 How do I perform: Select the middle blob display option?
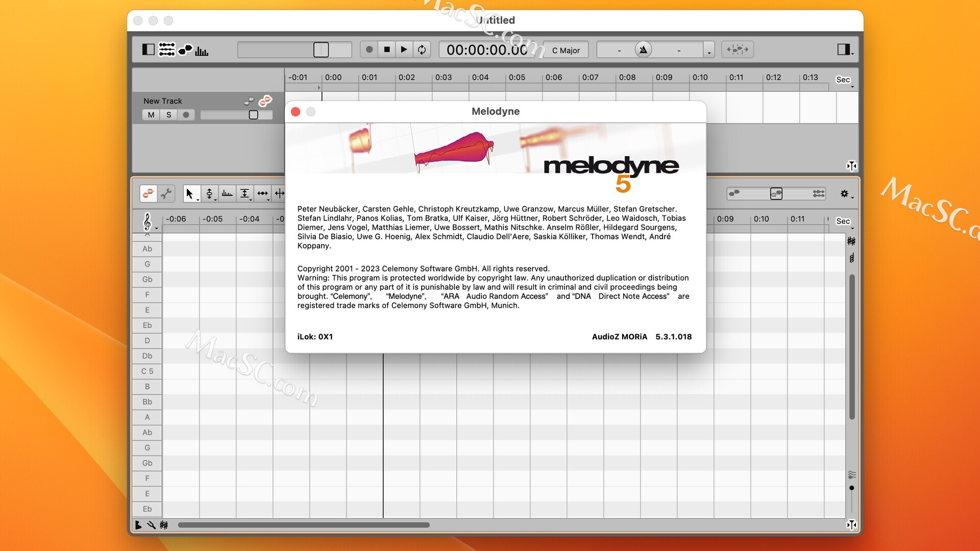(x=776, y=193)
